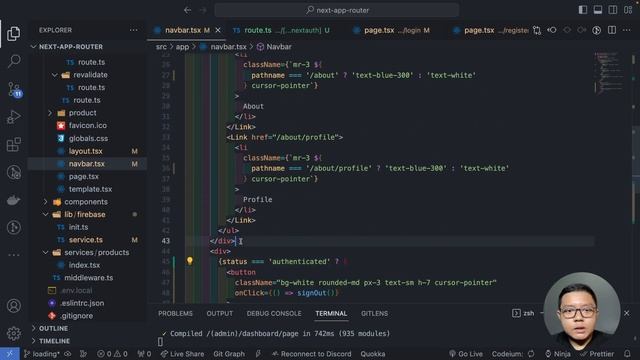Screen dimensions: 640x360
Task: Click the split editor right icon
Action: pyautogui.click(x=611, y=30)
